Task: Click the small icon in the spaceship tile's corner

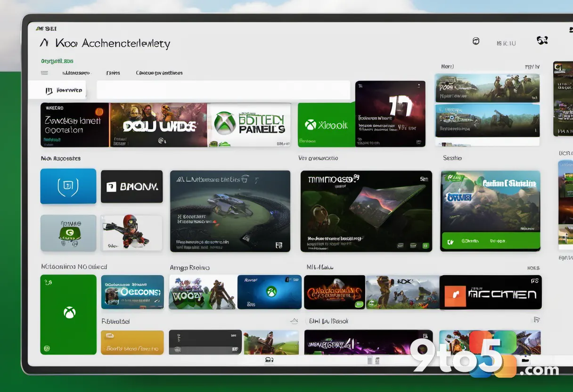Action: click(x=279, y=245)
